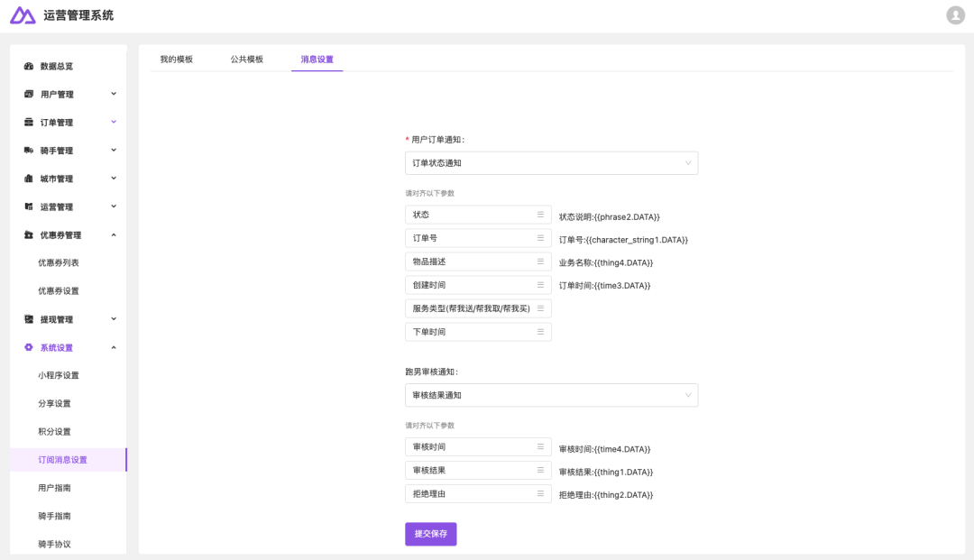Click the purple logo icon beside 运营管理系统
The image size is (974, 560).
tap(23, 15)
